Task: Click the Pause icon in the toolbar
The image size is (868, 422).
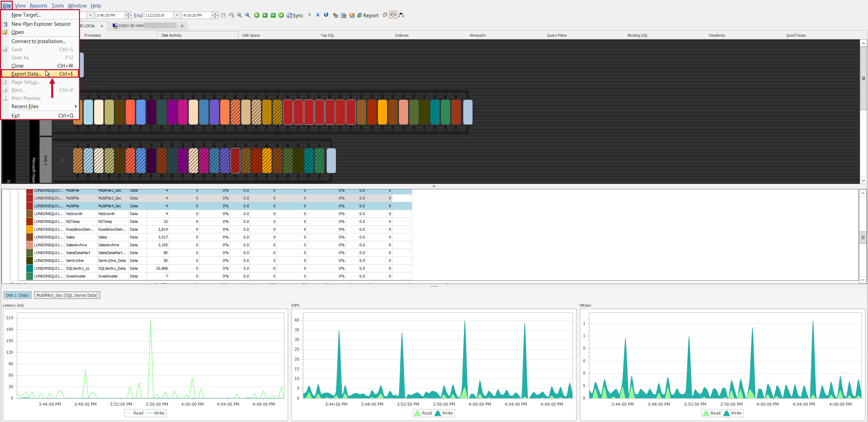Action: coord(318,15)
